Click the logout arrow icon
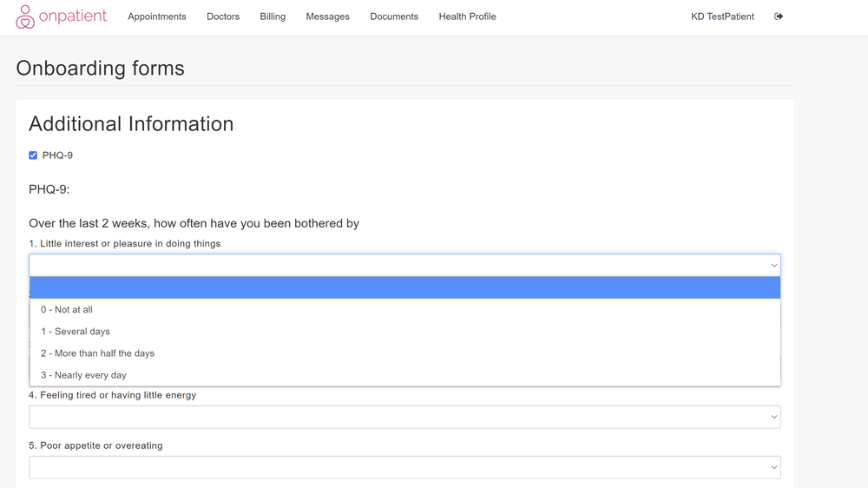 [779, 16]
